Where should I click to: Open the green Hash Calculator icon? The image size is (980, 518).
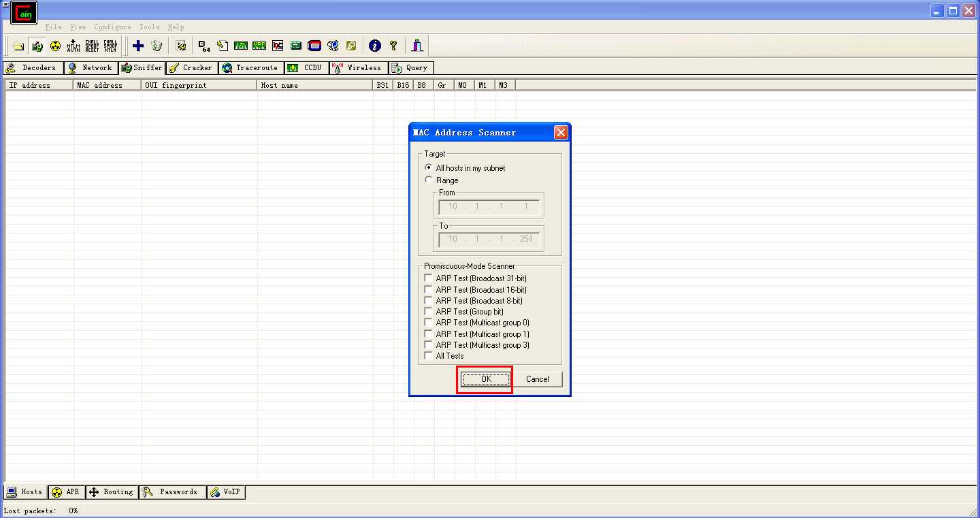[296, 46]
